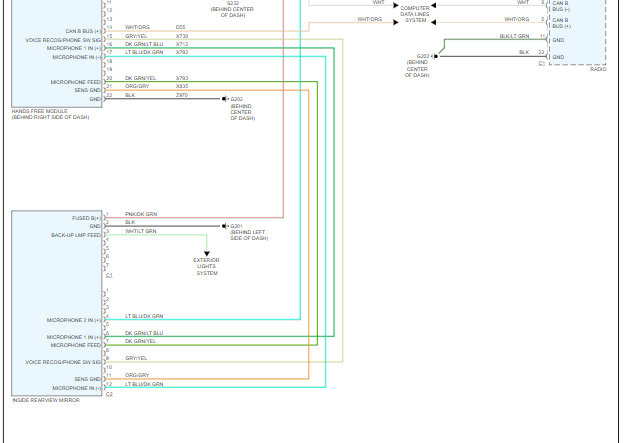This screenshot has height=443, width=638.
Task: Click SENS GND on hands free module
Action: click(87, 90)
